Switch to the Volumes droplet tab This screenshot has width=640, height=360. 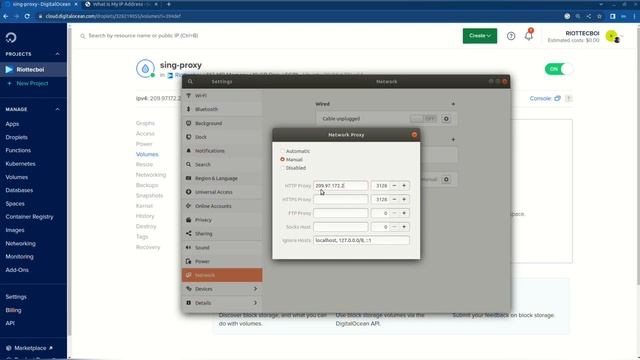tap(147, 154)
